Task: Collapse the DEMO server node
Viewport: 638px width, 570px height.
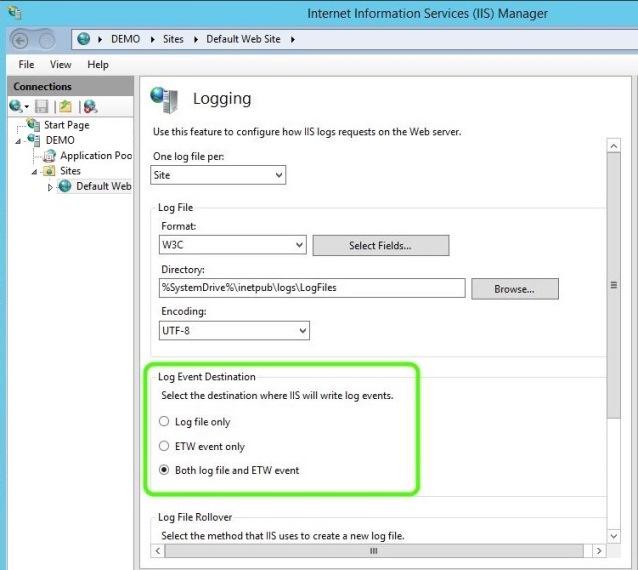Action: [18, 141]
